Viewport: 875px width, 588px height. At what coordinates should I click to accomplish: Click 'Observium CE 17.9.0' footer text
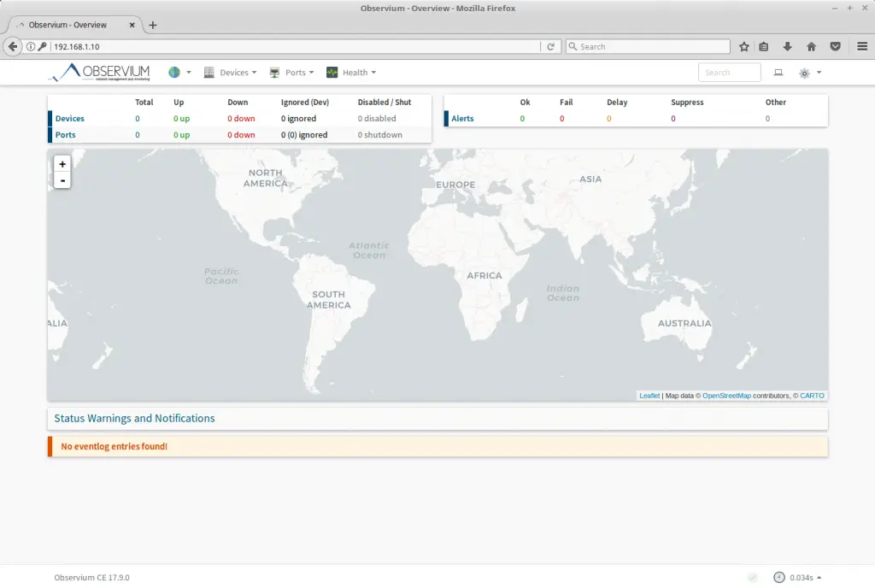pyautogui.click(x=91, y=578)
